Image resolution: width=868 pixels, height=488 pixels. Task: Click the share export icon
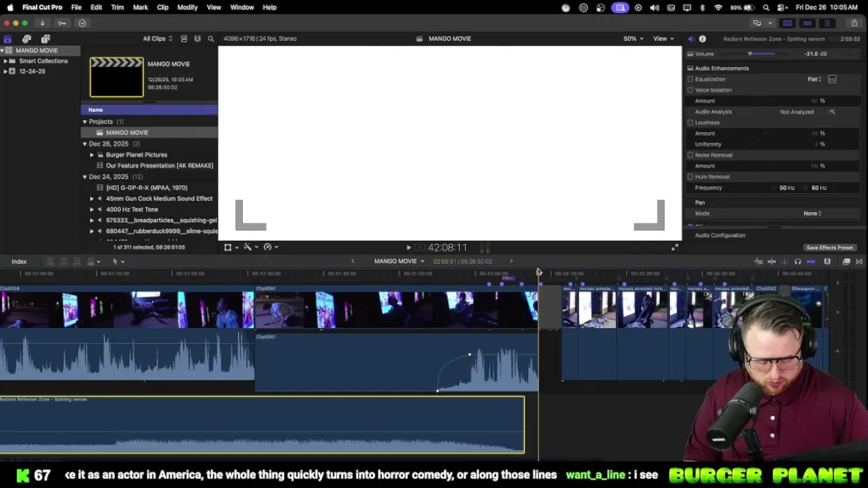coord(854,23)
